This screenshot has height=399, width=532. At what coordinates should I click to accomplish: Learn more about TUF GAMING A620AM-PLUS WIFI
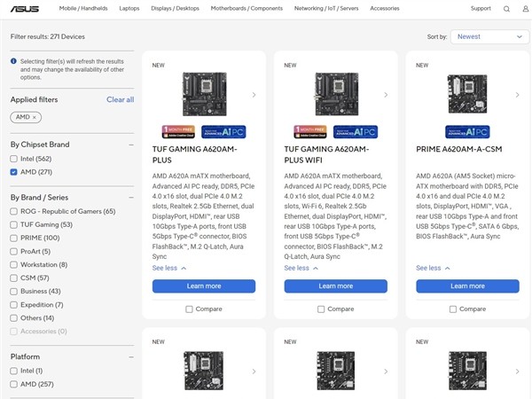click(336, 286)
